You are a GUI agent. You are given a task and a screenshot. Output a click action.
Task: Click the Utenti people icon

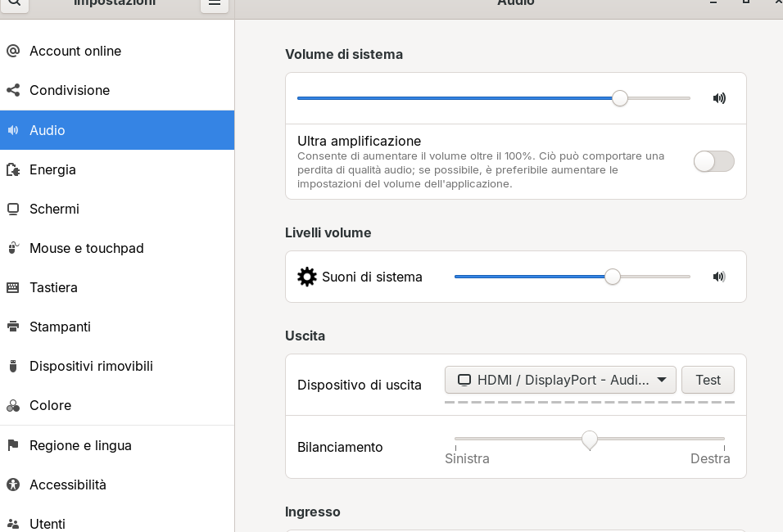tap(13, 524)
